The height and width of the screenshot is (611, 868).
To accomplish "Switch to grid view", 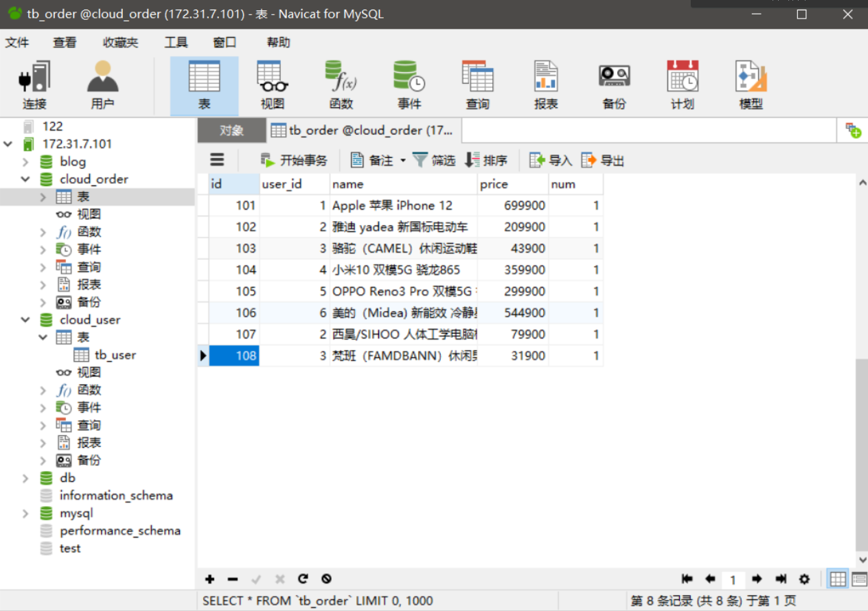I will pos(837,579).
